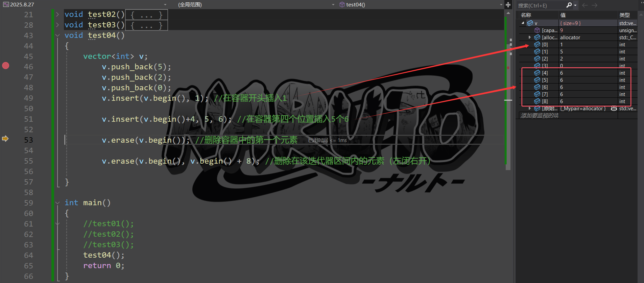Viewport: 644px width, 283px height.
Task: Click the magnifier search icon in watch panel
Action: [569, 5]
